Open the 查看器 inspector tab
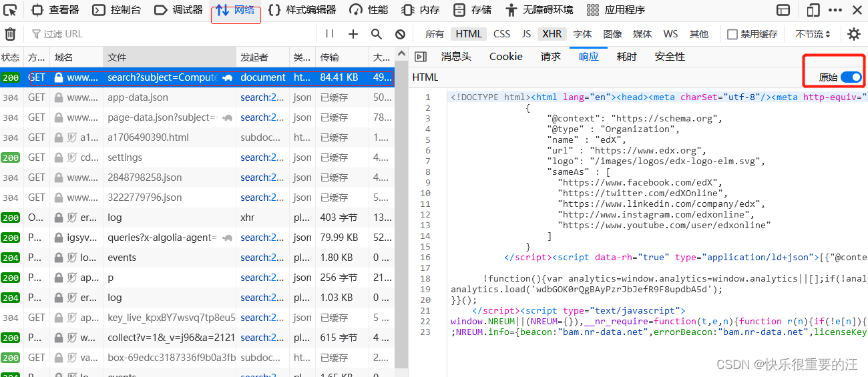This screenshot has height=377, width=868. coord(55,10)
